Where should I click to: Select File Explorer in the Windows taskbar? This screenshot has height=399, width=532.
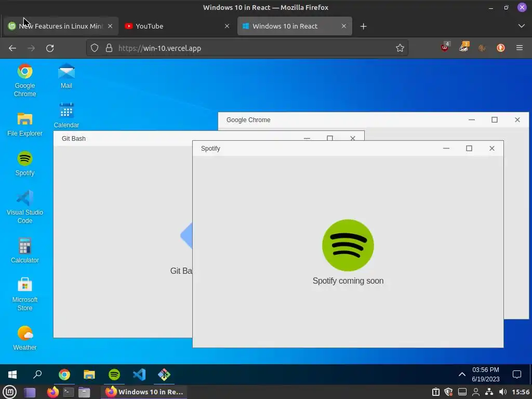pyautogui.click(x=89, y=375)
